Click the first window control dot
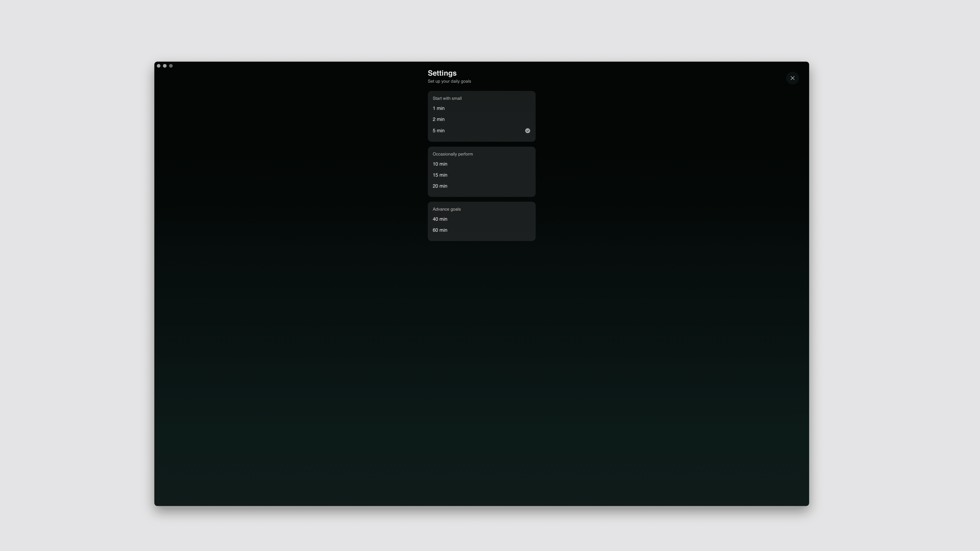Screen dimensions: 980x551 tap(159, 66)
